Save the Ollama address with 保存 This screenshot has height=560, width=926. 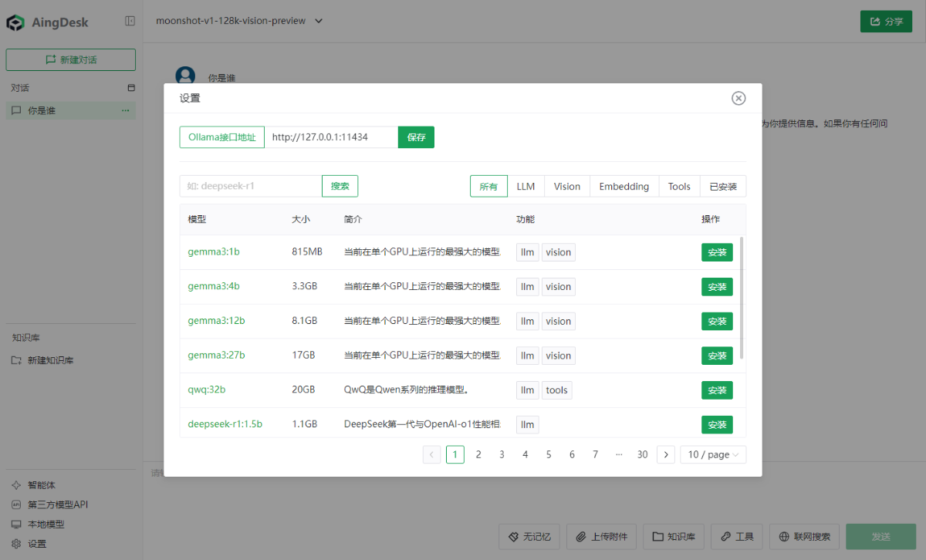(417, 137)
